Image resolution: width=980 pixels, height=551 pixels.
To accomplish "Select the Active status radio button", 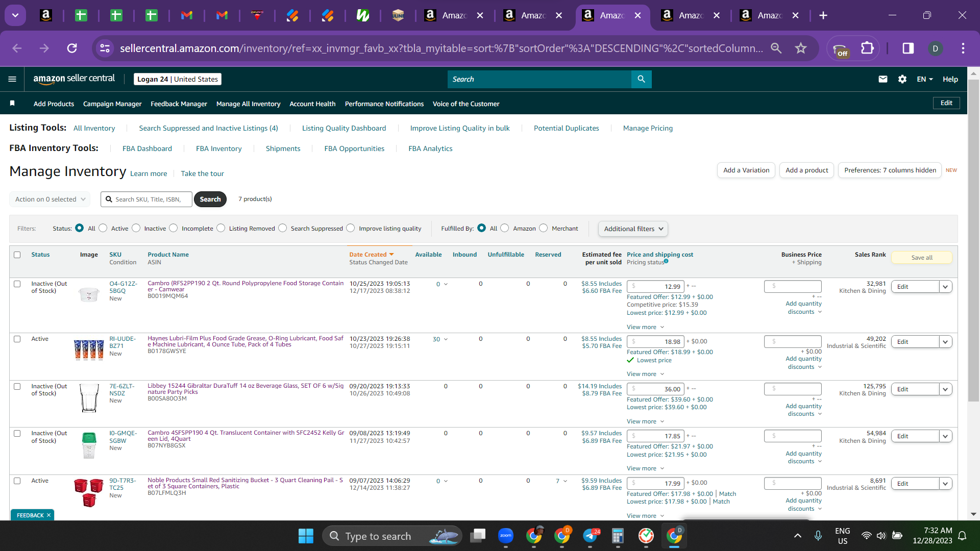I will pos(103,228).
